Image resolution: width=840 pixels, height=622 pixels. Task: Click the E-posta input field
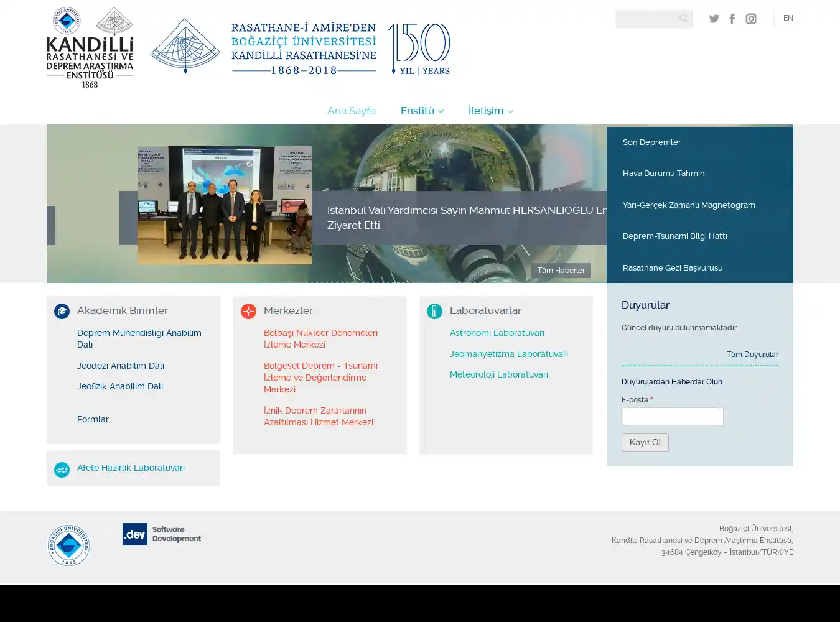[x=673, y=416]
